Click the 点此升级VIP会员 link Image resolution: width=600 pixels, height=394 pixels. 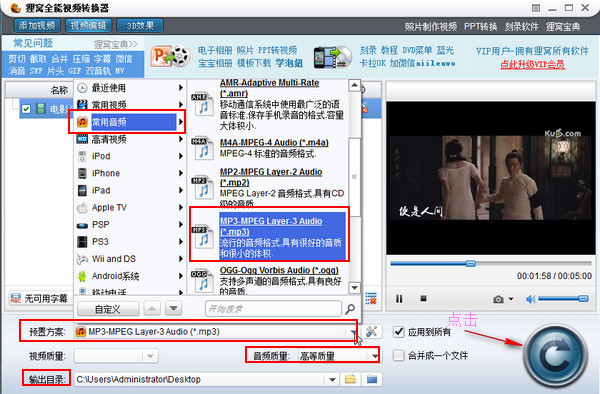[x=532, y=64]
